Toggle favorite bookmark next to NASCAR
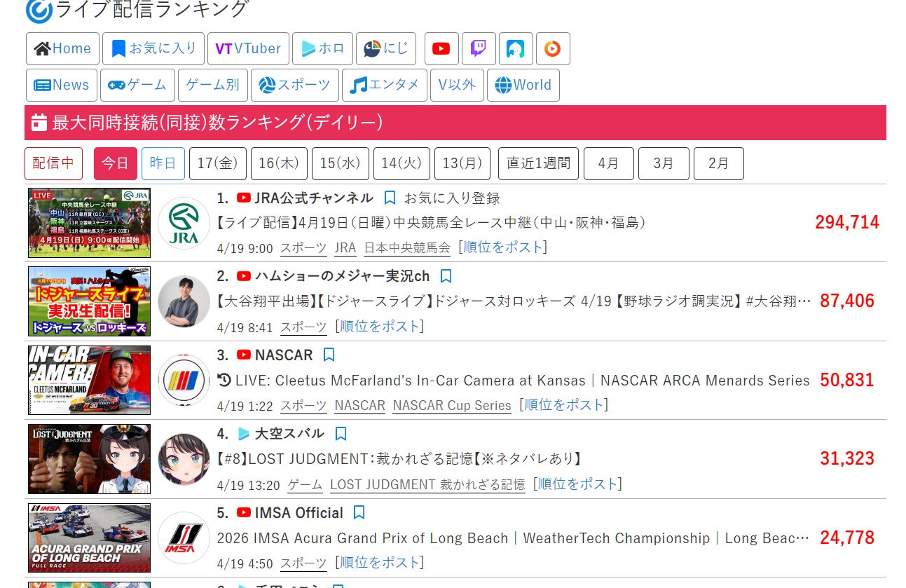This screenshot has height=588, width=906. click(329, 355)
